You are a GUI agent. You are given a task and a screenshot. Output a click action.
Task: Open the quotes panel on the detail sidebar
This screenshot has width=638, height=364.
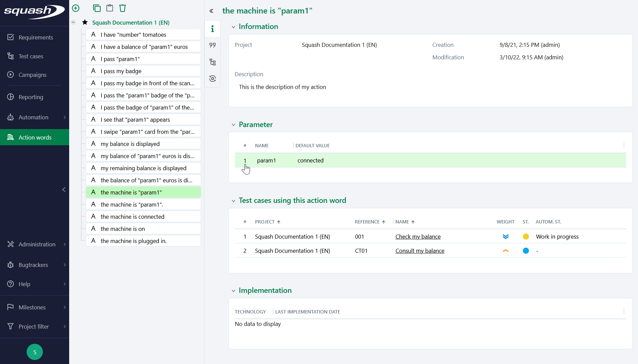pyautogui.click(x=213, y=45)
